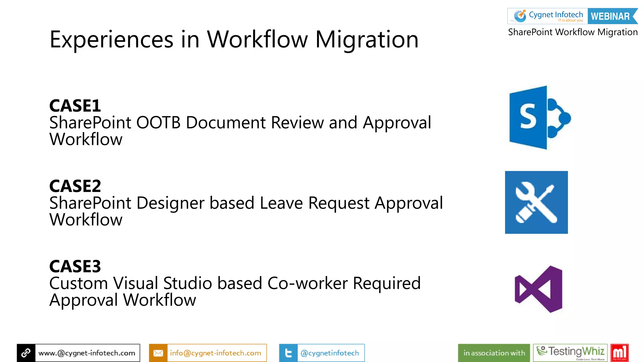This screenshot has width=644, height=362.
Task: Click the SharePoint Designer tools icon
Action: [x=536, y=202]
